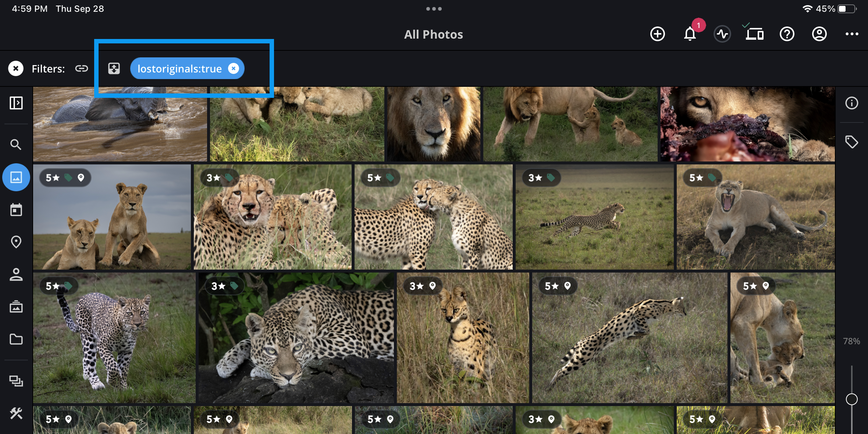Clear all filters with X button
The width and height of the screenshot is (868, 434).
click(16, 68)
